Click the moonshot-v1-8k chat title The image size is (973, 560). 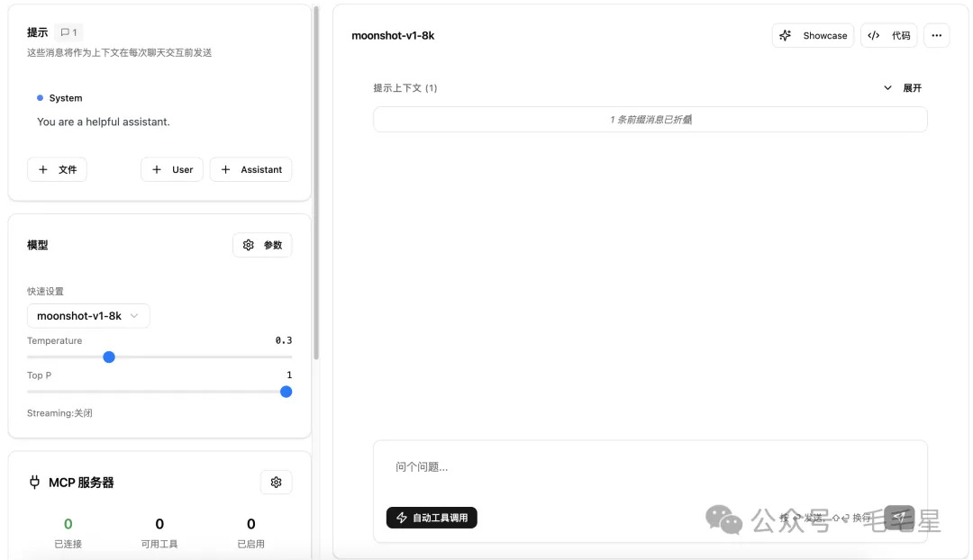click(x=393, y=35)
